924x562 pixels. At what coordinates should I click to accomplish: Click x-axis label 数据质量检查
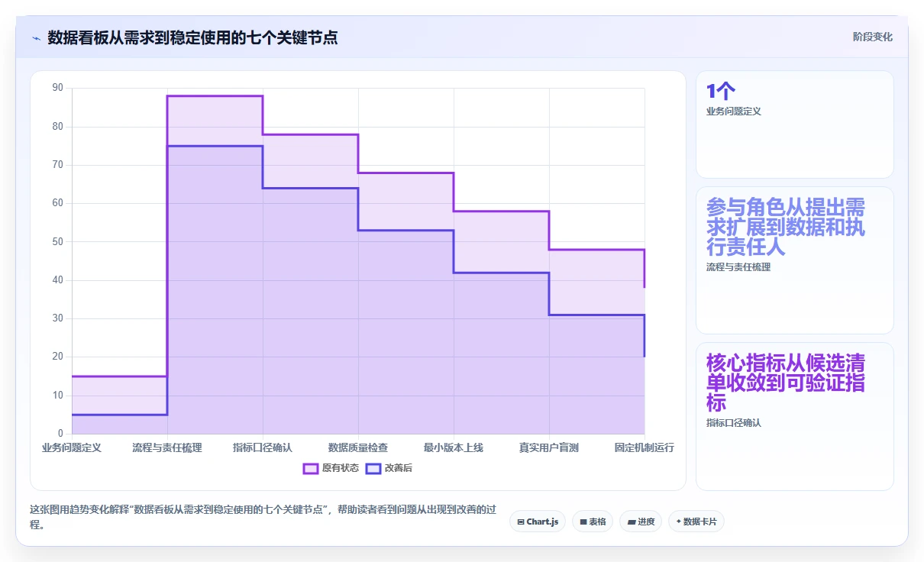pyautogui.click(x=358, y=447)
